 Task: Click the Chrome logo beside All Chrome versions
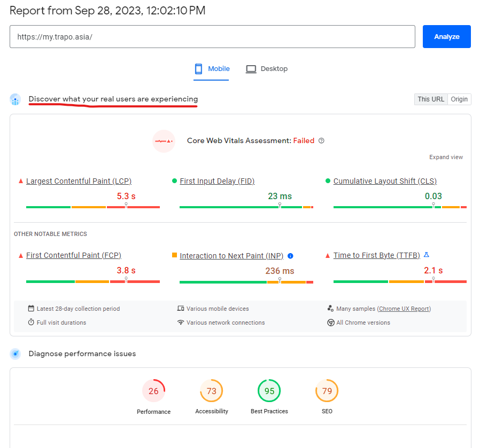point(331,323)
